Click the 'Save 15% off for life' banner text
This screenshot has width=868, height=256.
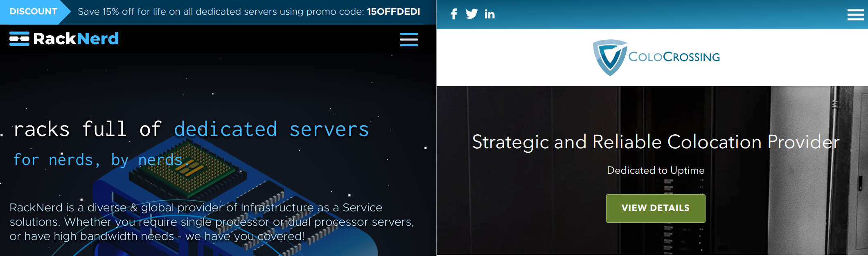coord(249,11)
